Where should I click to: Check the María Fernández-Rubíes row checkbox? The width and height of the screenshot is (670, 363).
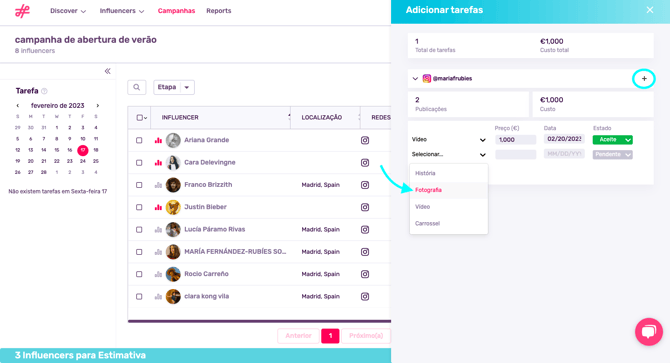pyautogui.click(x=139, y=252)
